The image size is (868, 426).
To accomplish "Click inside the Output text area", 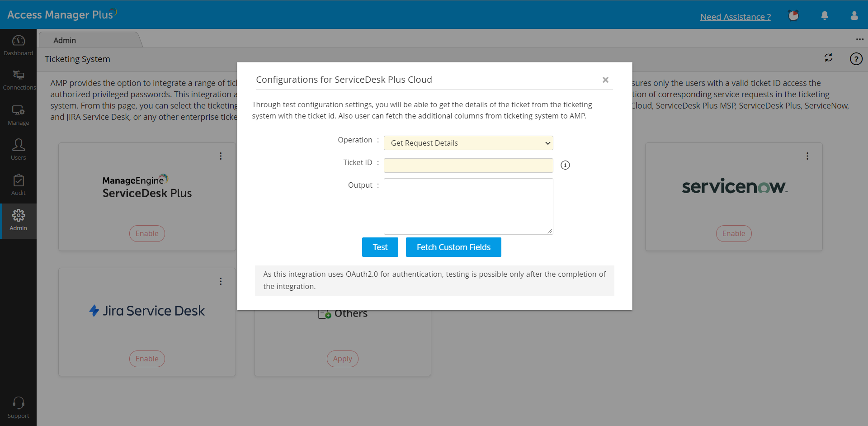I will (468, 206).
